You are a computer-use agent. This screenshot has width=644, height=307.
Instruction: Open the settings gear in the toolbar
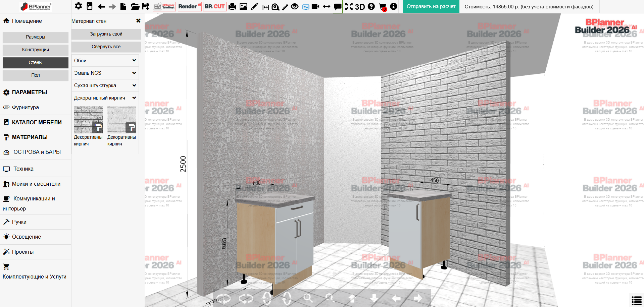click(78, 6)
